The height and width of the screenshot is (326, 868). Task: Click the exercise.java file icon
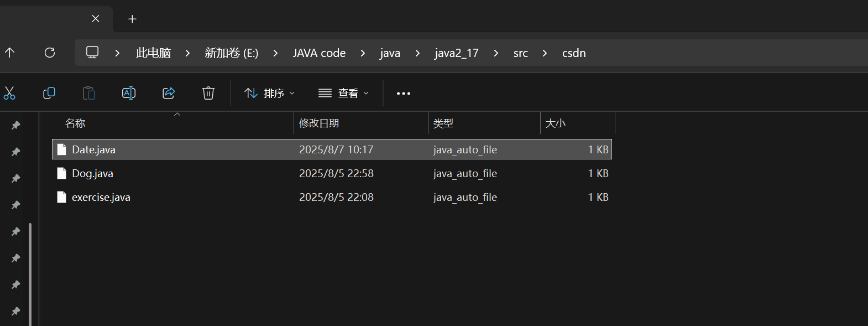coord(62,197)
